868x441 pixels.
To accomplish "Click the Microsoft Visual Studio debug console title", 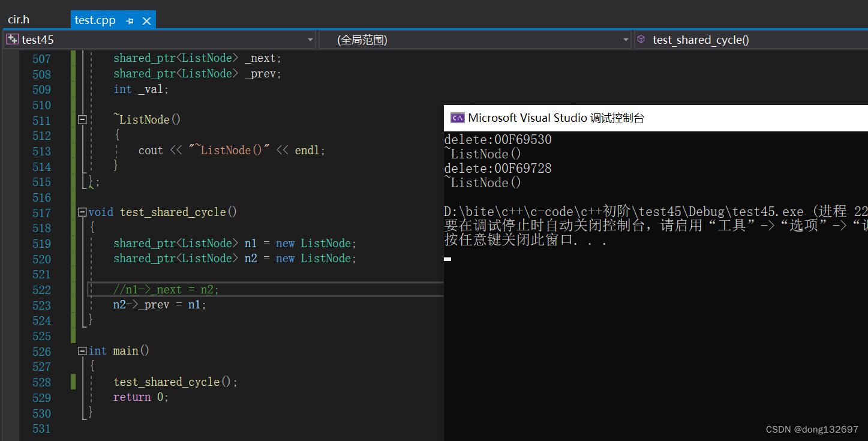I will pos(556,118).
